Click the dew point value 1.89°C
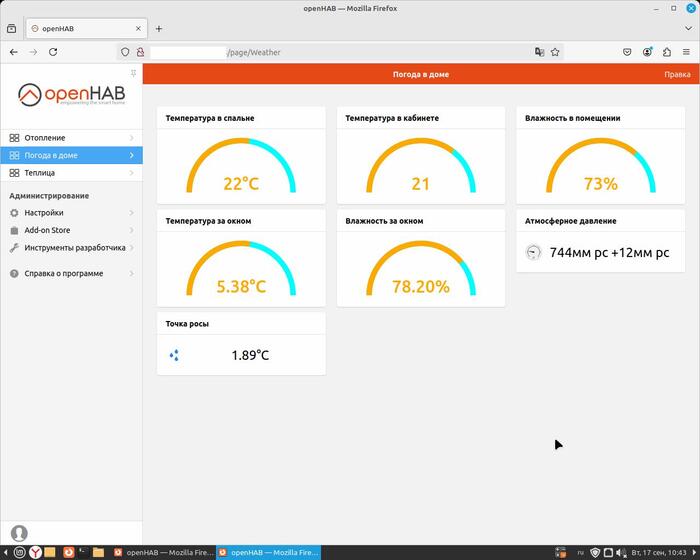The width and height of the screenshot is (700, 560). (x=250, y=355)
